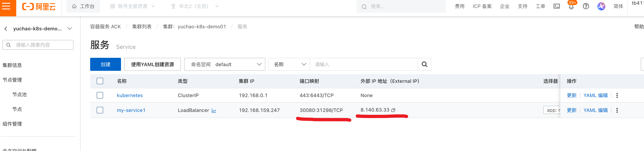The height and width of the screenshot is (151, 644).
Task: Click the 外部 IP 地址 column header
Action: [x=390, y=81]
